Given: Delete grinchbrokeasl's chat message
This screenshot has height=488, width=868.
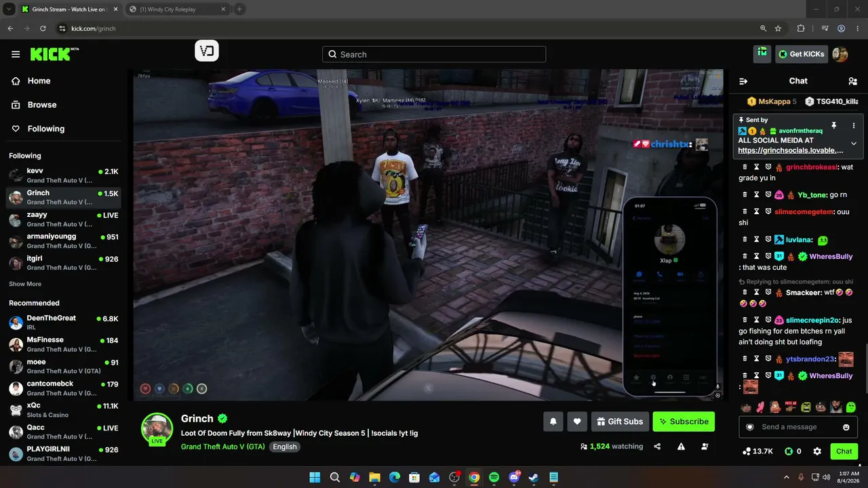Looking at the screenshot, I should pos(745,167).
